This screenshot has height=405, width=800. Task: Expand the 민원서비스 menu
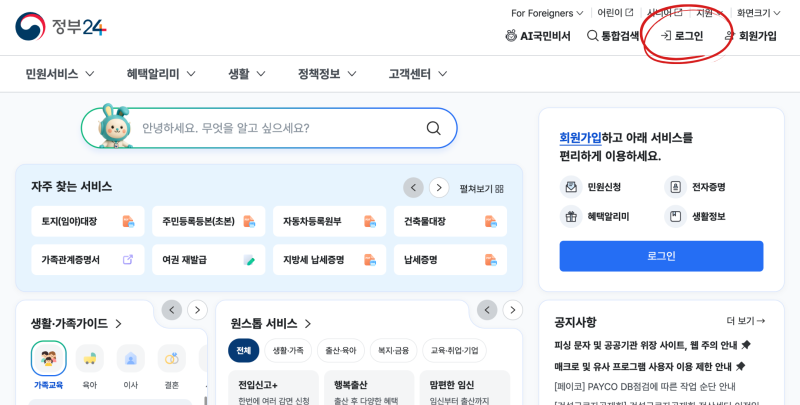(x=60, y=74)
